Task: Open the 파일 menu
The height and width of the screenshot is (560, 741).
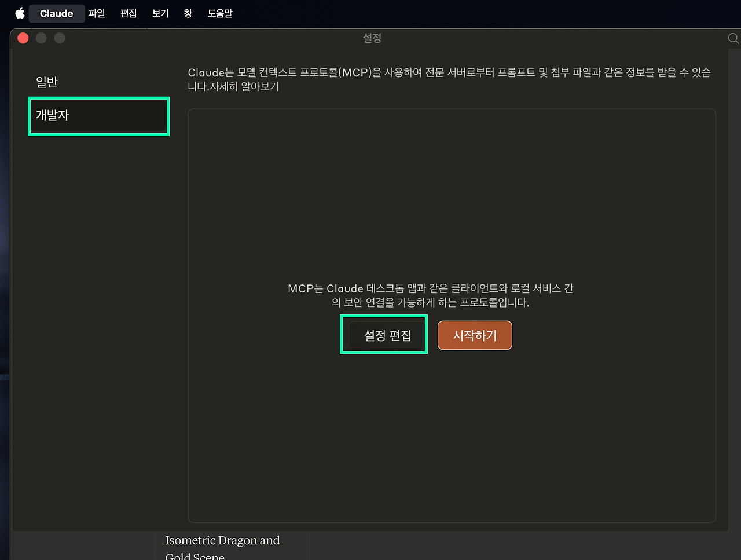Action: [x=97, y=13]
